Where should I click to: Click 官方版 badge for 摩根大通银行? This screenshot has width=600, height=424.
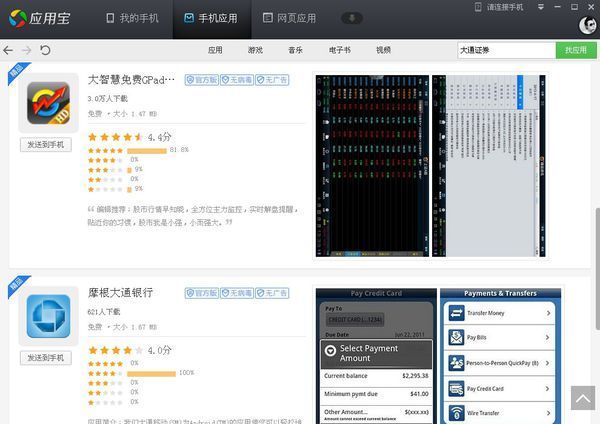point(202,293)
